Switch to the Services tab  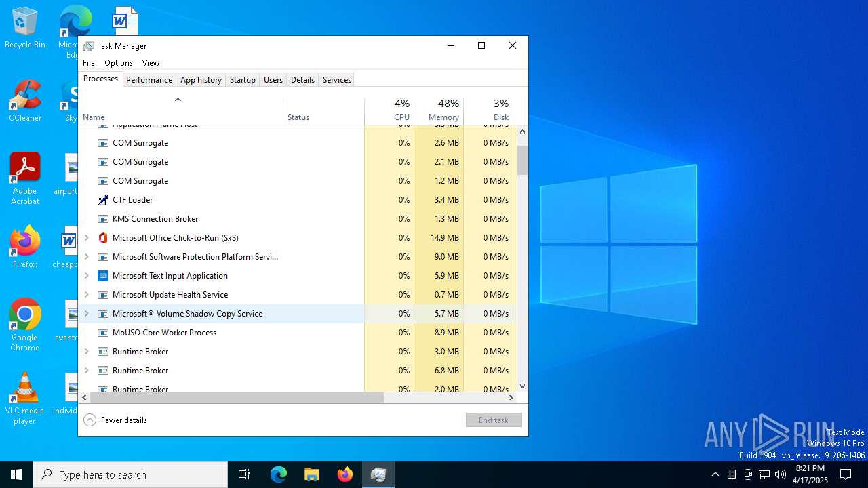pyautogui.click(x=337, y=80)
